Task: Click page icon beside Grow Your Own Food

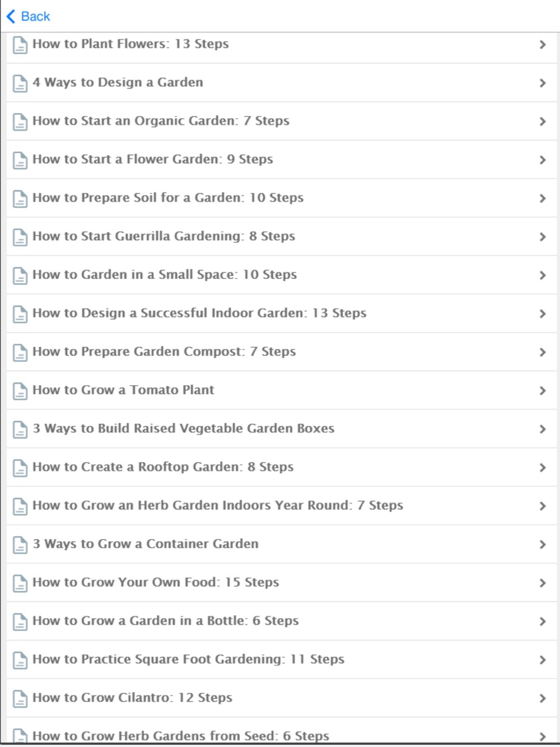Action: tap(20, 583)
